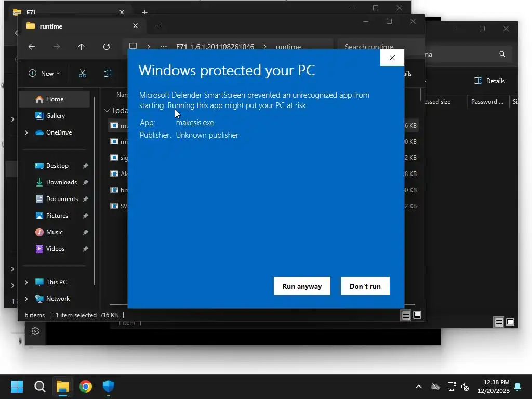Click the Cut scissors icon
532x399 pixels.
point(83,73)
